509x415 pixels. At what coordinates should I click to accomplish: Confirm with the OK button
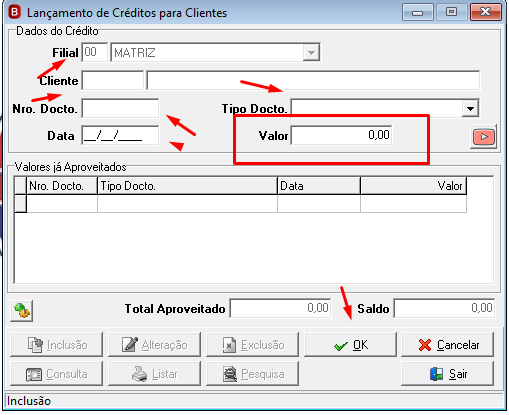point(350,345)
